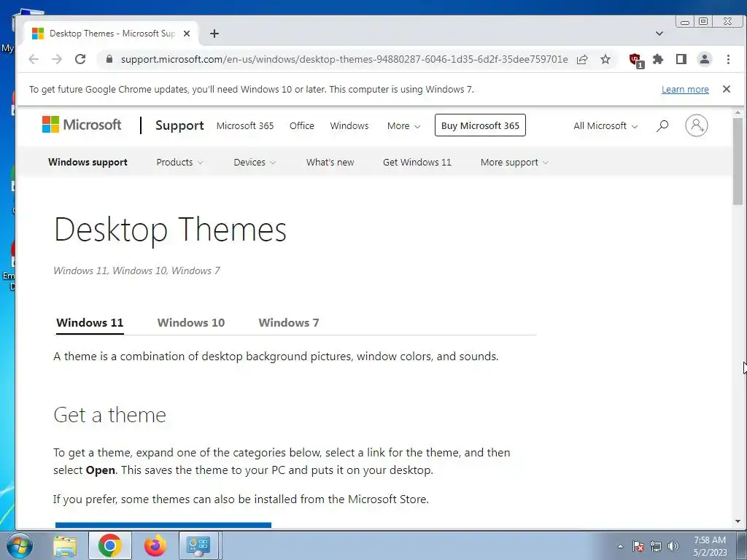Click the Desktop Themes page title
This screenshot has width=747, height=560.
coord(170,230)
